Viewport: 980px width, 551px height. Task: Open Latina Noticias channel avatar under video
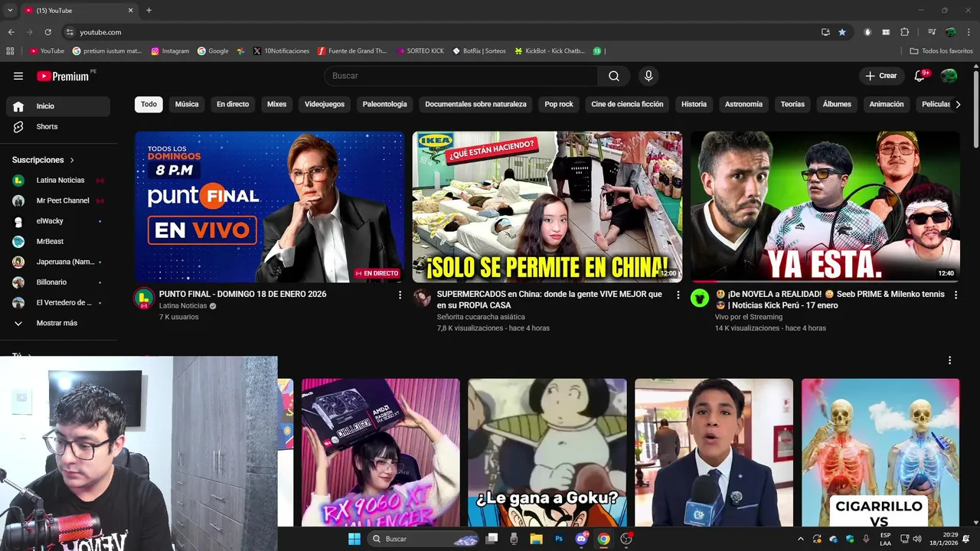144,298
